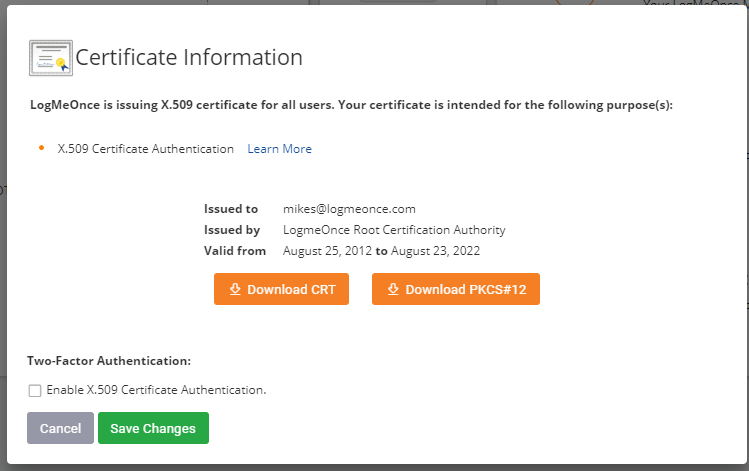Click the 'Issued to' label
This screenshot has height=471, width=749.
coord(231,209)
